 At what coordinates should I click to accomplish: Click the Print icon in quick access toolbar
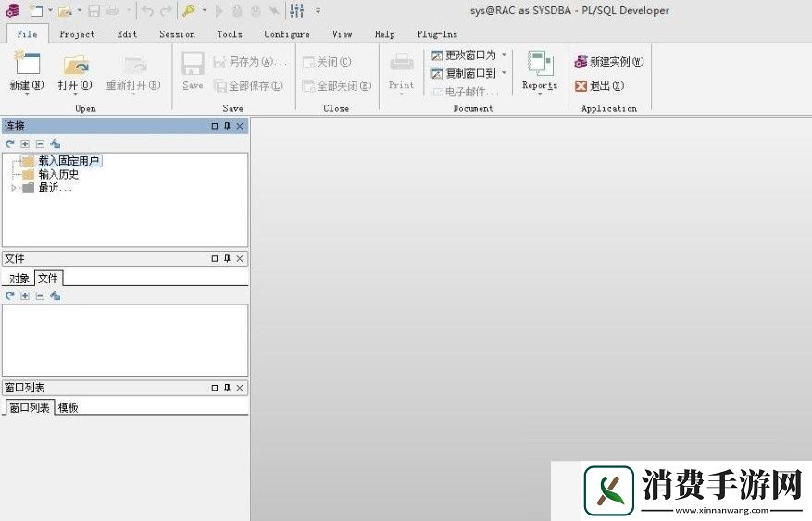113,10
